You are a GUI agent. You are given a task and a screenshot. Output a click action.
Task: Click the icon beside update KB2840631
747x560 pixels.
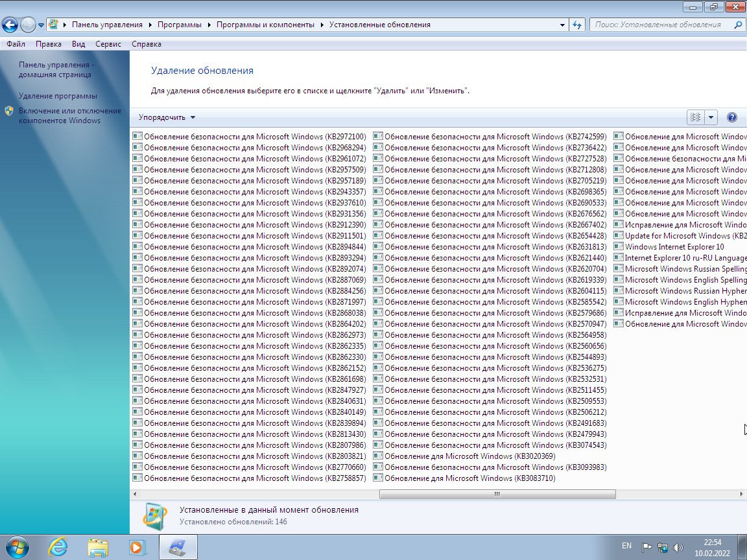coord(137,401)
